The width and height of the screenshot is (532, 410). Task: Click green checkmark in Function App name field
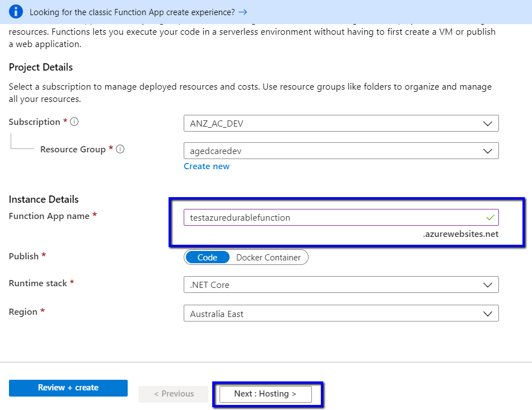click(x=491, y=217)
